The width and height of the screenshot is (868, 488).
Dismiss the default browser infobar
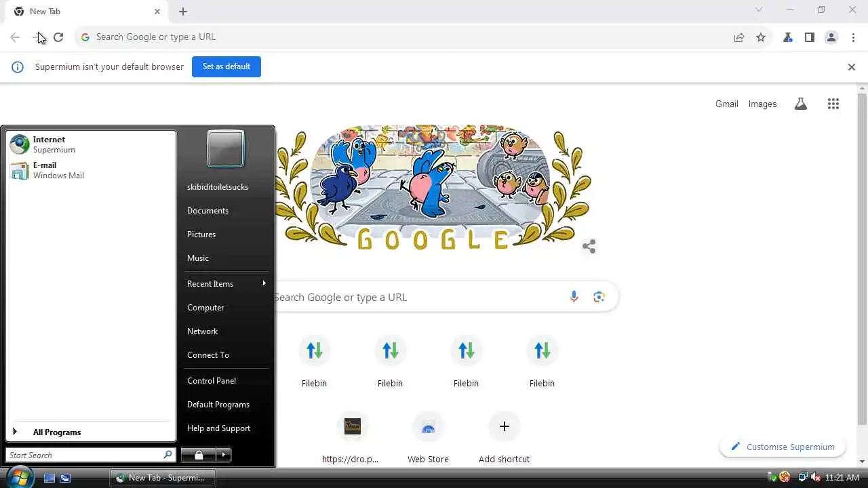click(852, 66)
